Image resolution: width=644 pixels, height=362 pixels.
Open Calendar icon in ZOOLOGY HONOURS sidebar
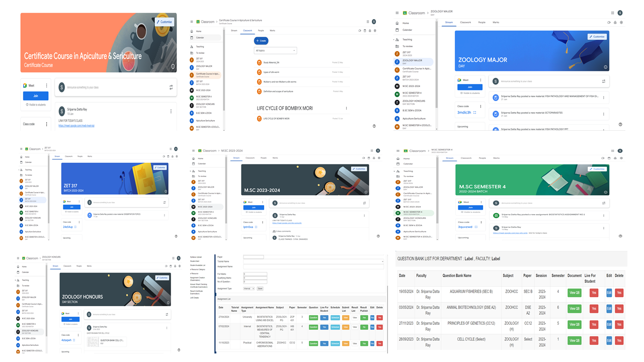[18, 272]
